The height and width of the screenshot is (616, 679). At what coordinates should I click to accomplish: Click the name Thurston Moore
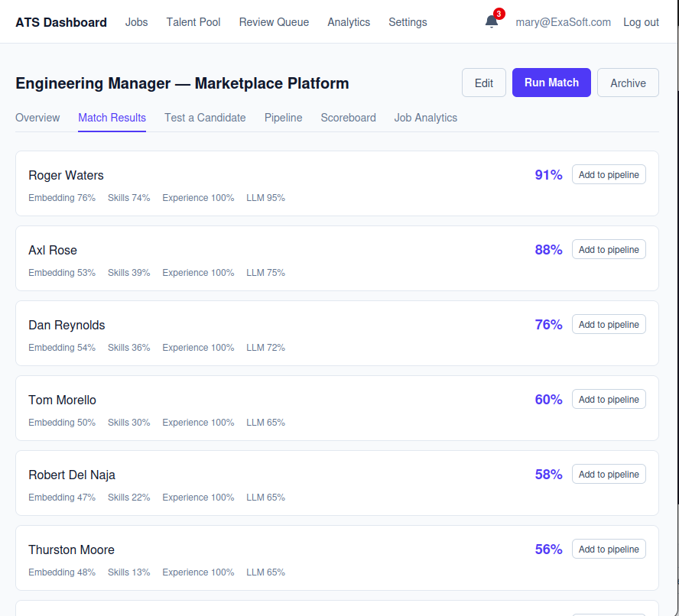[x=71, y=550]
